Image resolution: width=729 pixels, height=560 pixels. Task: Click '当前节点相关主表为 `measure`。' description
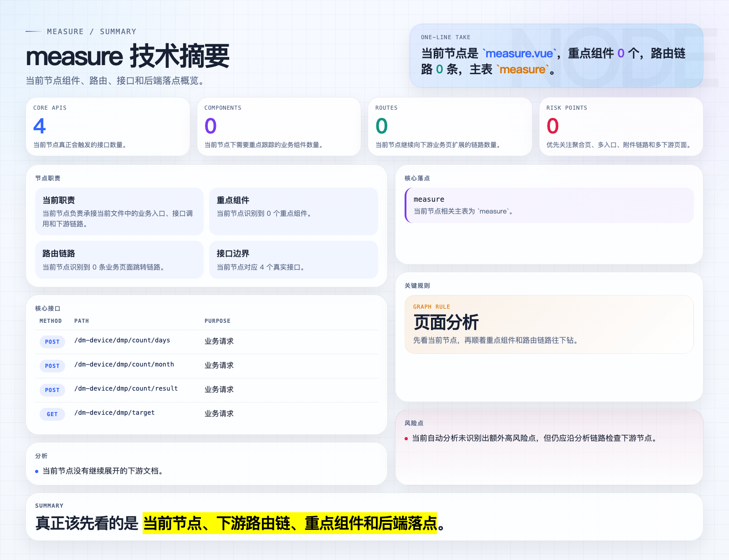click(x=464, y=211)
